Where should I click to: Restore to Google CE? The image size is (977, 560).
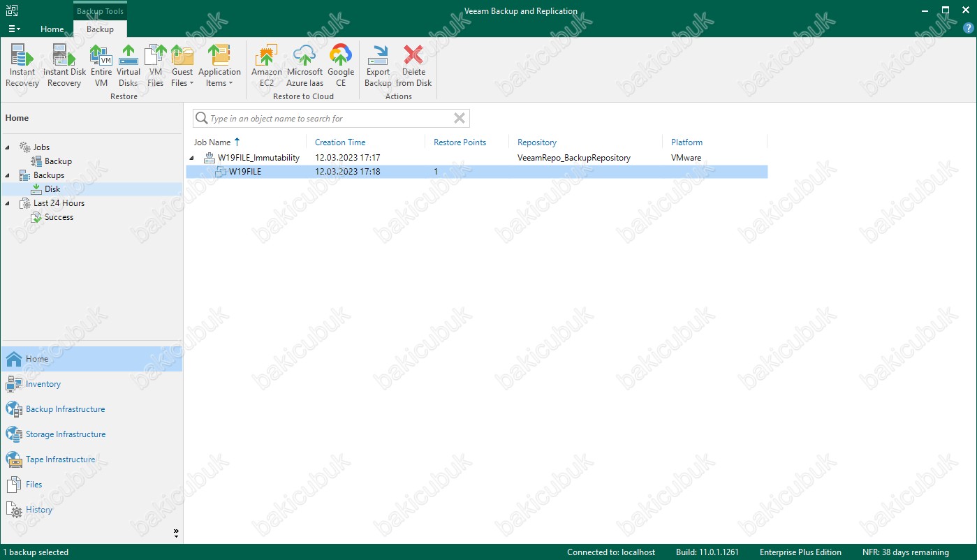(341, 66)
